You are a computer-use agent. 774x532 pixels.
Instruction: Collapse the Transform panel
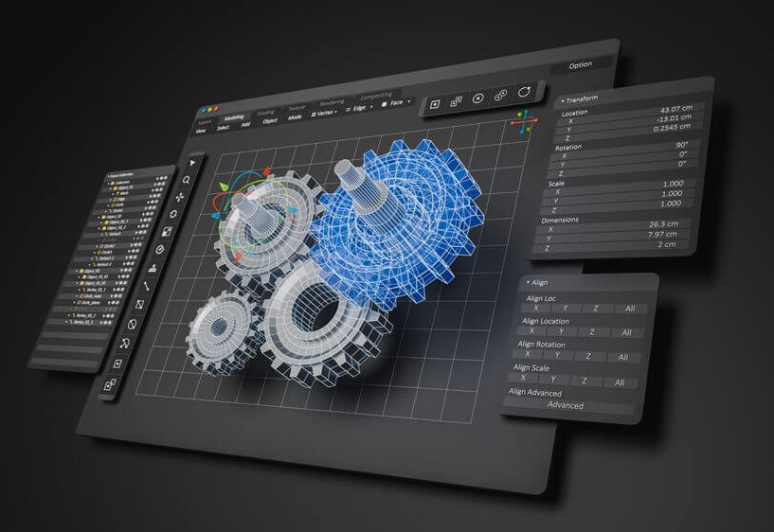pyautogui.click(x=563, y=99)
